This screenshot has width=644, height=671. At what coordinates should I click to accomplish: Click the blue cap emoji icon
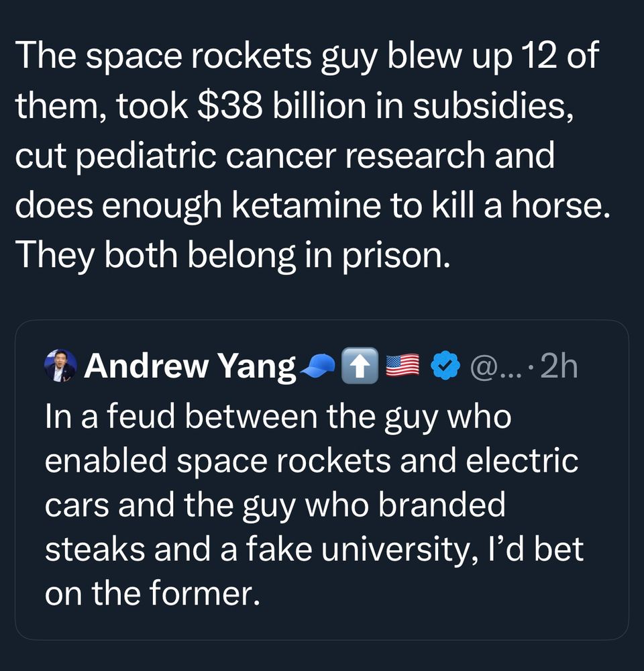point(319,366)
